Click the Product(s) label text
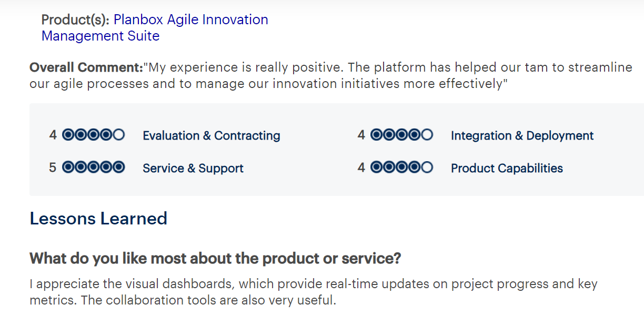 pos(75,20)
